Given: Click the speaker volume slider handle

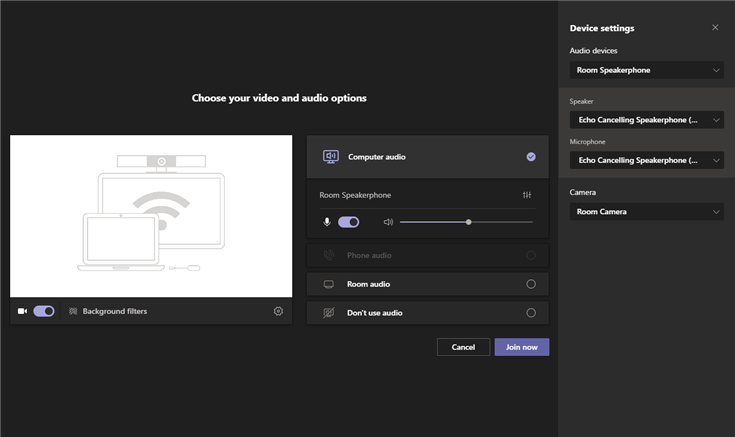Looking at the screenshot, I should point(468,222).
